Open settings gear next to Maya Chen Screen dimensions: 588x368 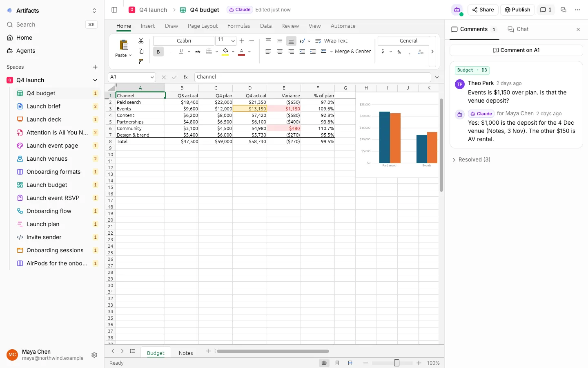click(x=94, y=355)
